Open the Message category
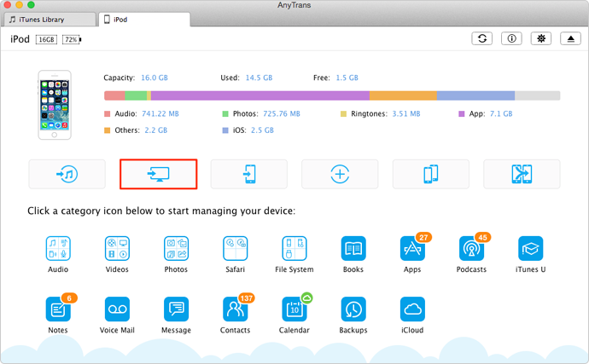This screenshot has width=589, height=364. 176,315
